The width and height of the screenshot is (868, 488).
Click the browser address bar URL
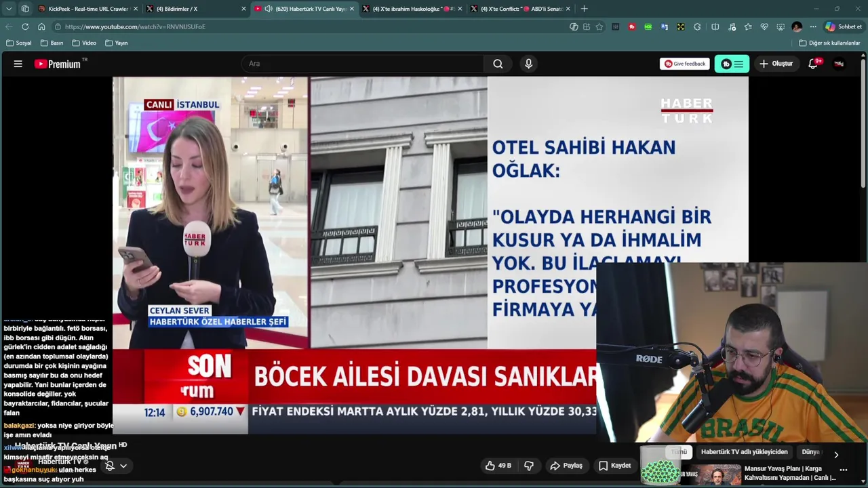point(135,26)
